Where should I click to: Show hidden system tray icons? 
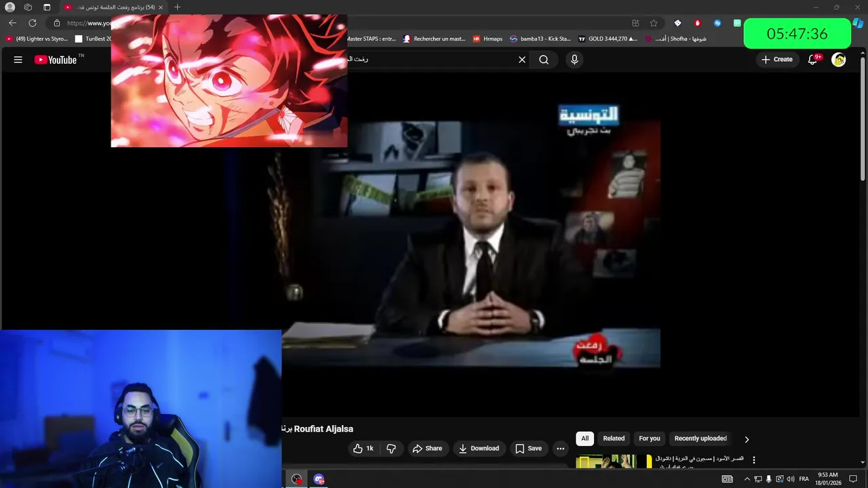[747, 479]
